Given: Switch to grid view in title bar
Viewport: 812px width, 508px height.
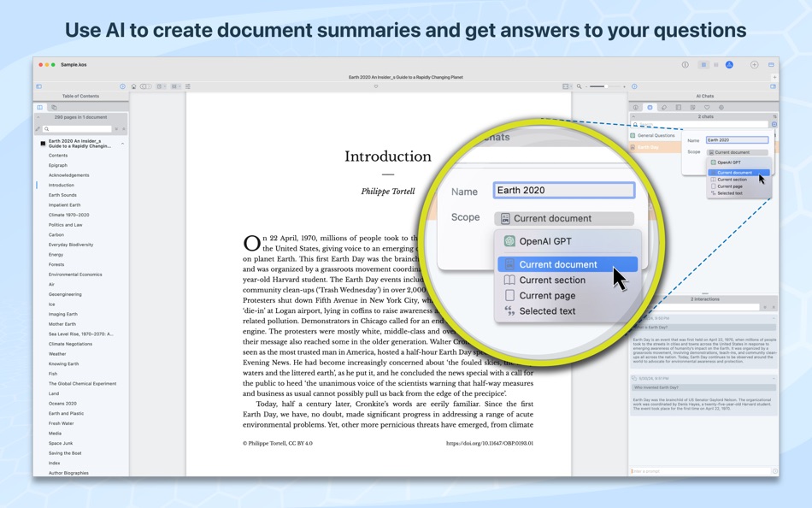Looking at the screenshot, I should point(703,64).
